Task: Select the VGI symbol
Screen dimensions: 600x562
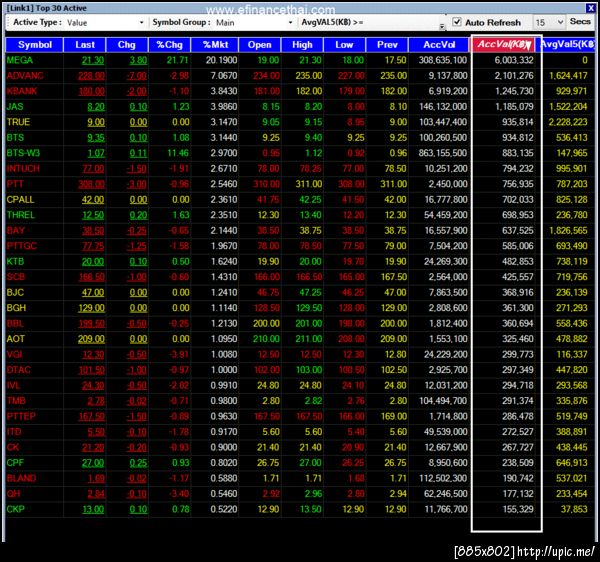Action: coord(15,355)
